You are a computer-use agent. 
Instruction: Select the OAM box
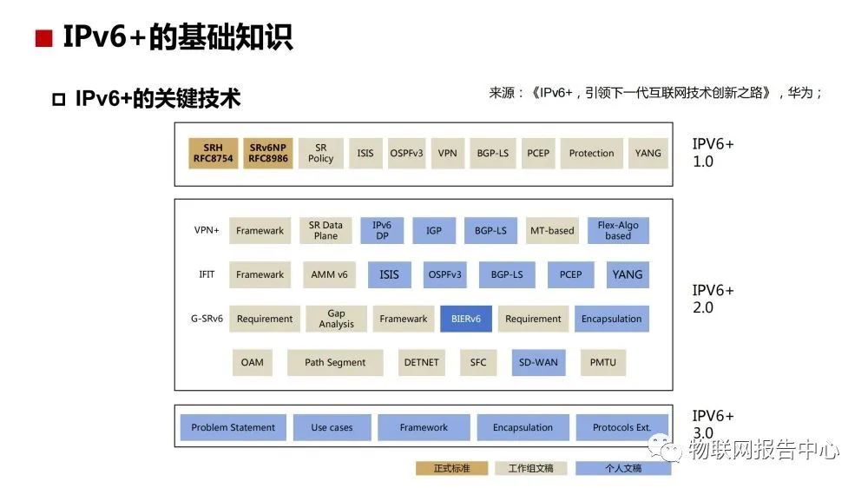point(253,363)
